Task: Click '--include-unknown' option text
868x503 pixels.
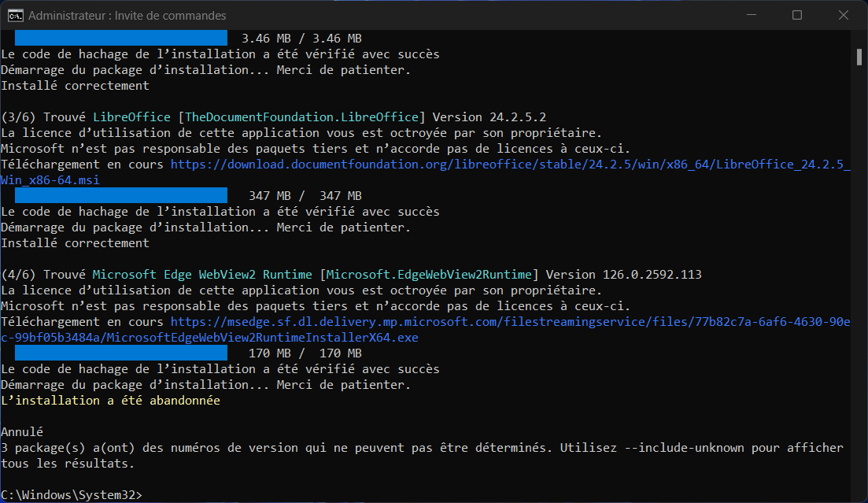Action: 684,448
